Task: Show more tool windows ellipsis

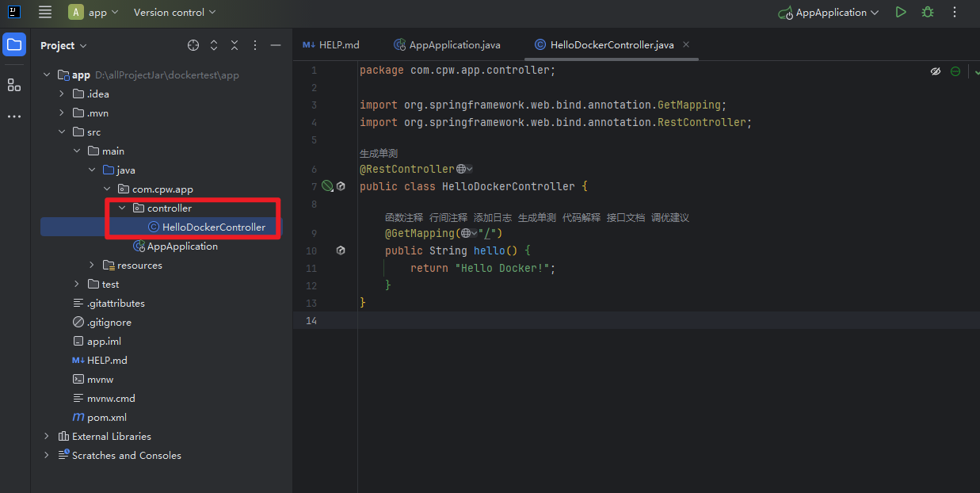Action: (x=14, y=117)
